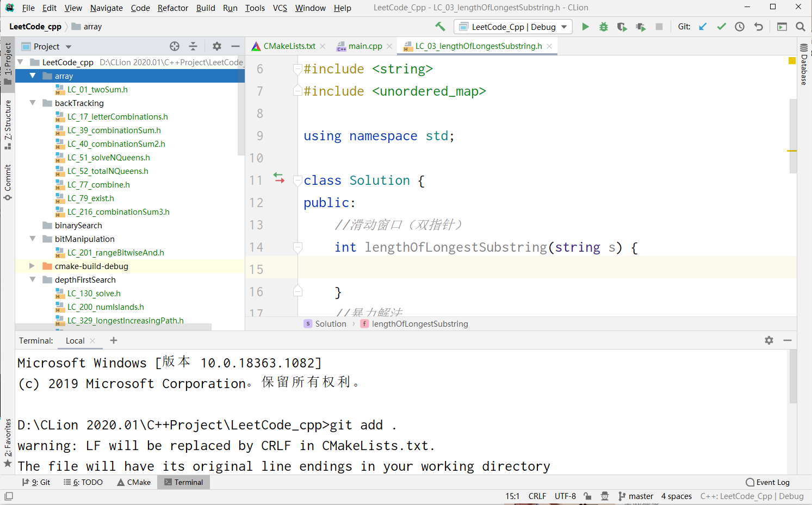
Task: Open the 9: Git tool window
Action: click(x=36, y=482)
